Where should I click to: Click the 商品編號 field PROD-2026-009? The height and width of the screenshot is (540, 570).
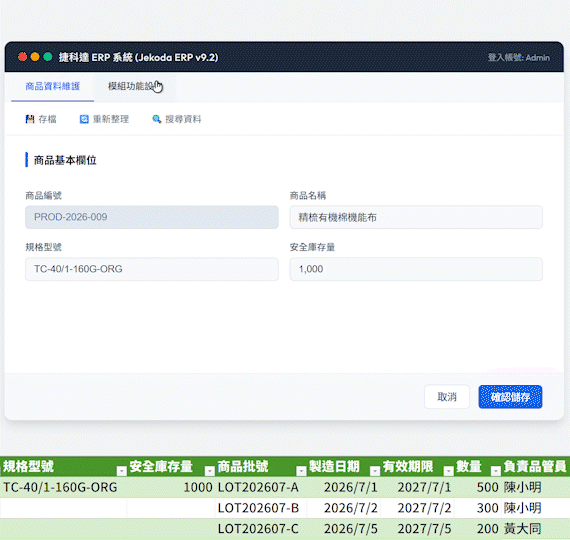click(152, 217)
